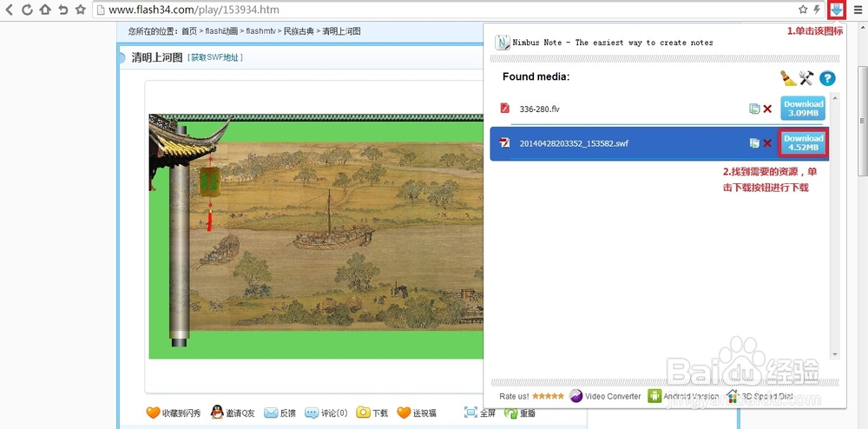
Task: Download the 3.09MB flv file
Action: pyautogui.click(x=803, y=109)
